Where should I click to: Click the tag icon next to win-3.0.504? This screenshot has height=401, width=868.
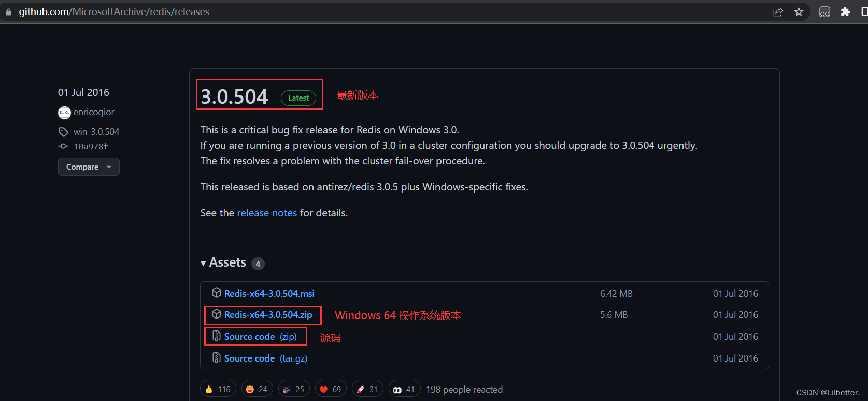[x=63, y=132]
